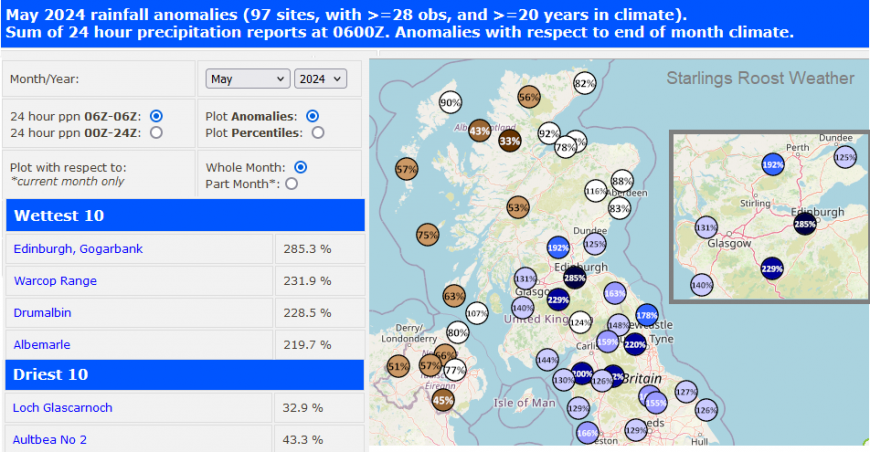This screenshot has width=870, height=452.
Task: Select 24 hour ppn 00Z-24Z option
Action: click(156, 133)
